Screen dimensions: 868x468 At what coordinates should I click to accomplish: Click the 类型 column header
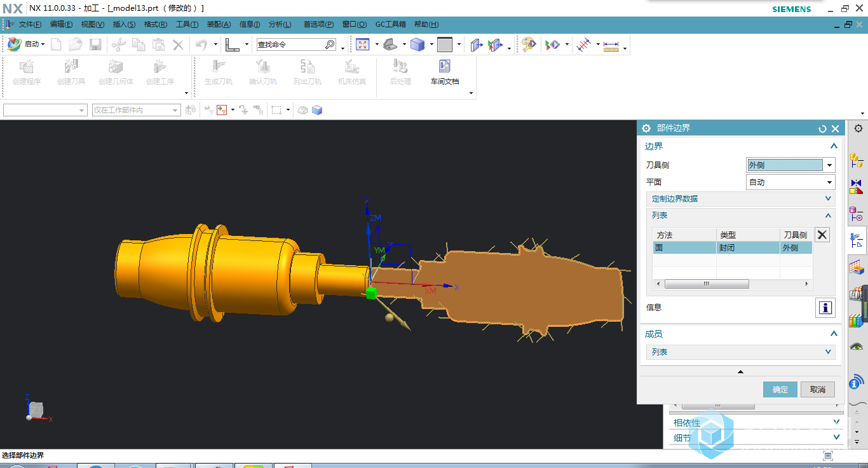pos(748,235)
